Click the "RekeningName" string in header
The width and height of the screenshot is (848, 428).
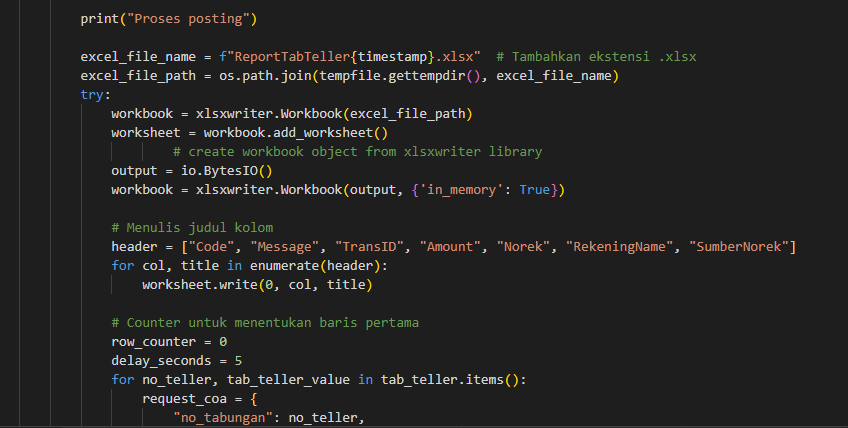click(619, 247)
